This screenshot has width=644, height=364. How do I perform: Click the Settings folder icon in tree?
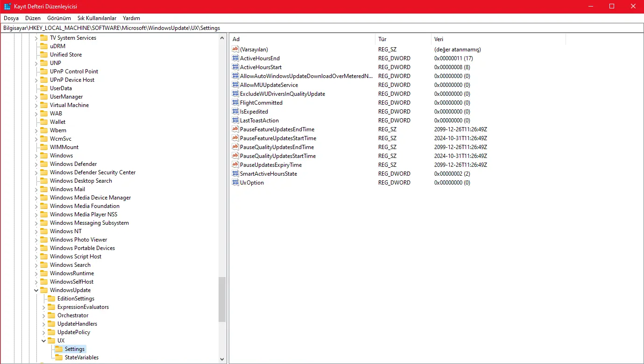(58, 349)
